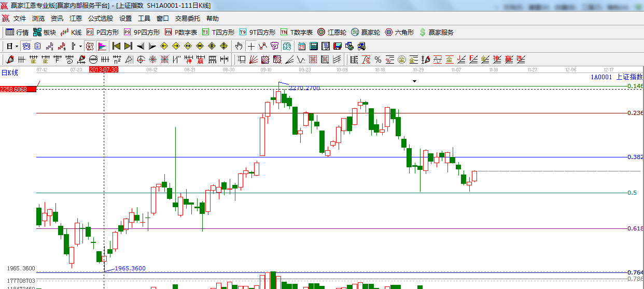
Task: Click the red 2258.6068 price label
Action: (18, 90)
